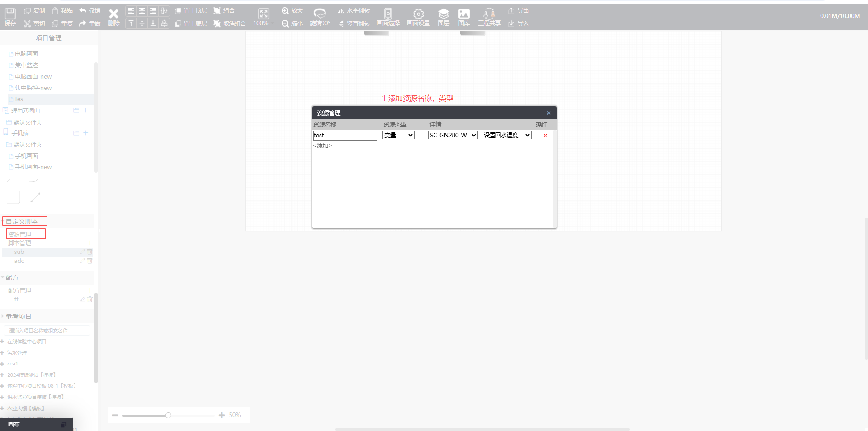The image size is (868, 431).
Task: Click the <添加> link to add resource
Action: 322,145
